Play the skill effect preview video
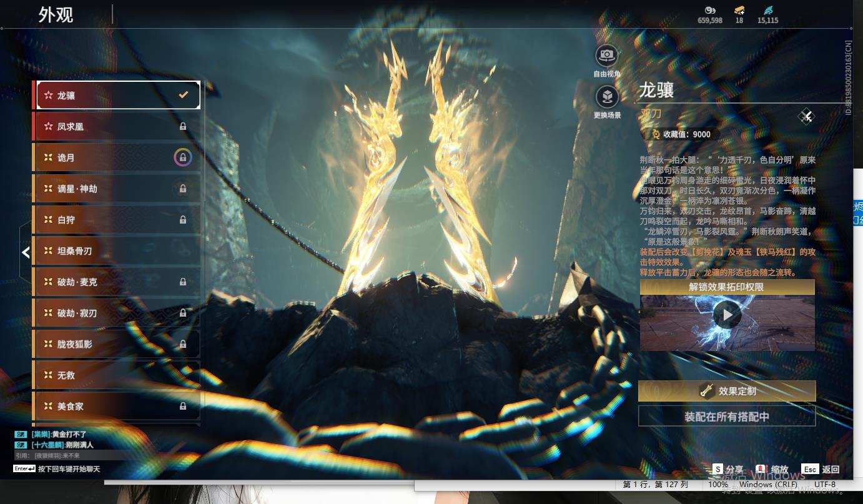The height and width of the screenshot is (504, 863). click(x=727, y=315)
